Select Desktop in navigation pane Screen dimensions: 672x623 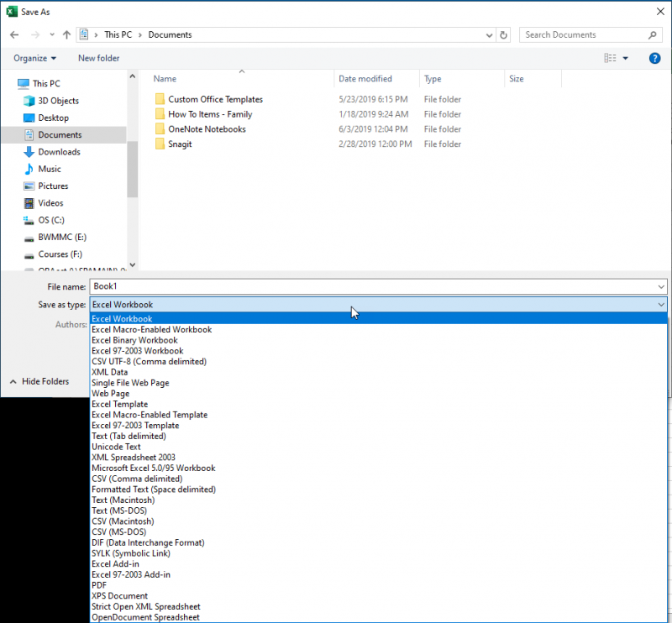point(53,118)
